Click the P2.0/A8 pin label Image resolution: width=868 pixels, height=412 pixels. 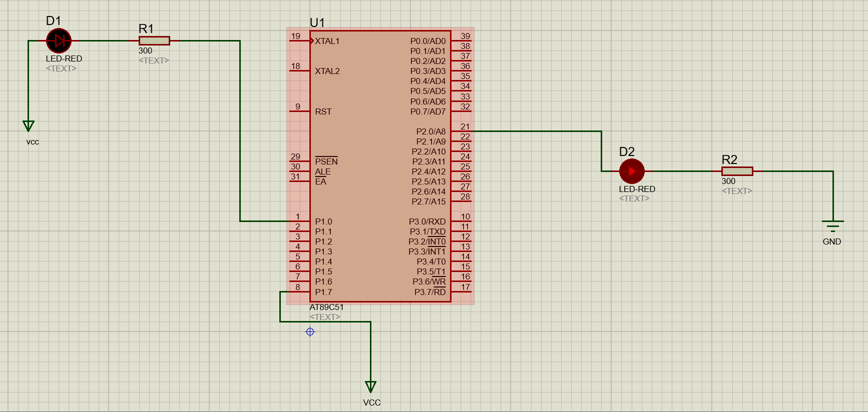click(431, 131)
